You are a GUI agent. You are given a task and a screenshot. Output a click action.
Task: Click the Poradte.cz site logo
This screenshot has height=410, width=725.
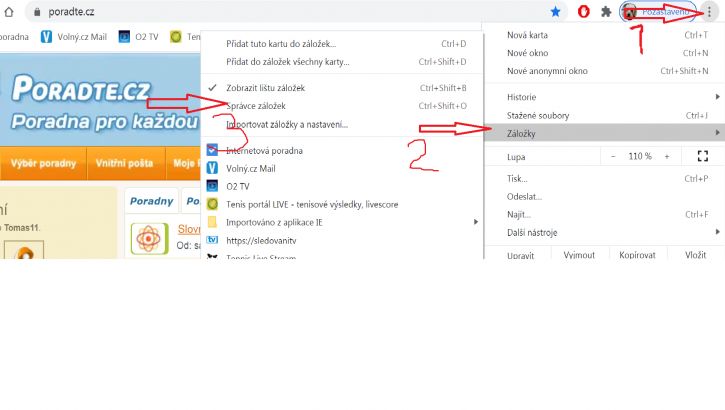81,88
